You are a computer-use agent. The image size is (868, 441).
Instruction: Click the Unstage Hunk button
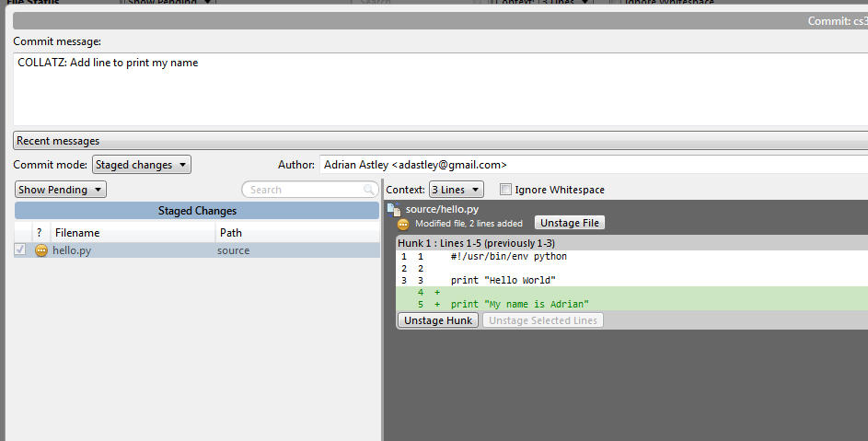pyautogui.click(x=438, y=320)
